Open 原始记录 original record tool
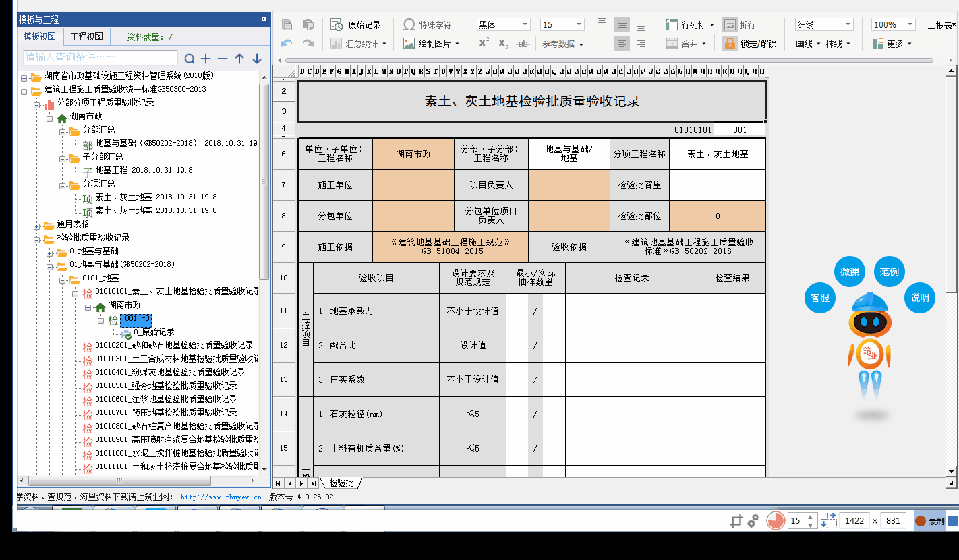 (x=356, y=25)
